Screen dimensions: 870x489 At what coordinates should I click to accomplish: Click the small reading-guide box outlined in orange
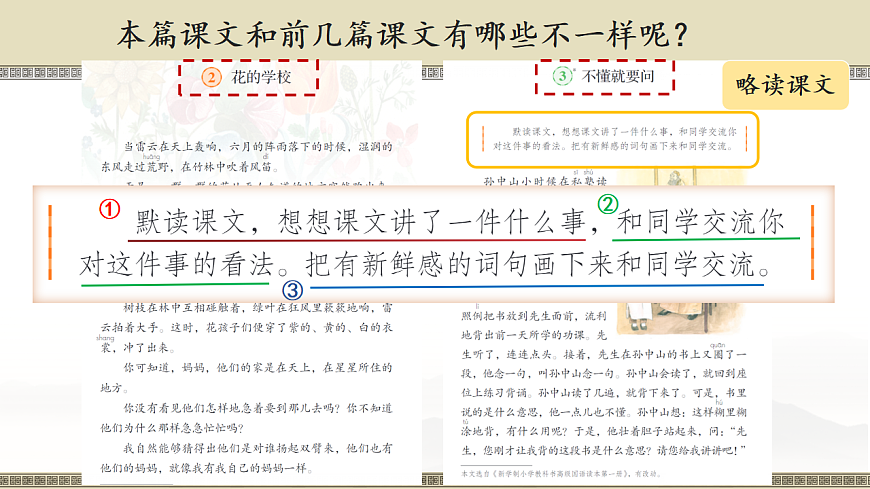click(613, 139)
